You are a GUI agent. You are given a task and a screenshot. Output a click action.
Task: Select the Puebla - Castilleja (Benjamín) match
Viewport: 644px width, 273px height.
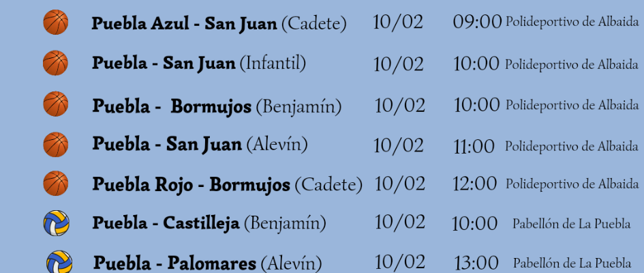209,223
